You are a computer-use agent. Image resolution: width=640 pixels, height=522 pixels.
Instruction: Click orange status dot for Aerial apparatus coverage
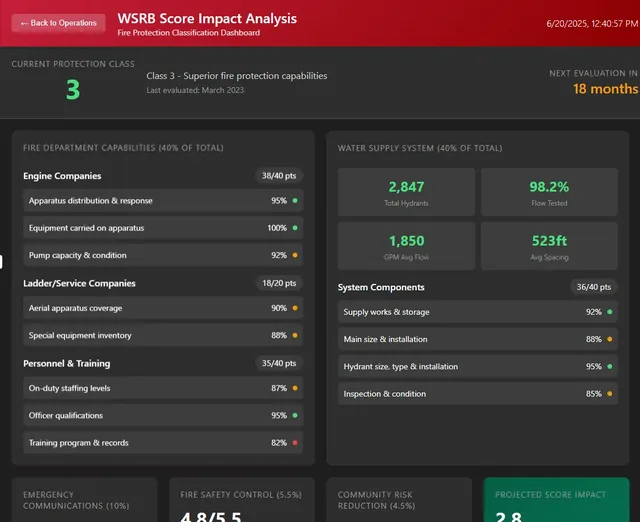coord(295,308)
